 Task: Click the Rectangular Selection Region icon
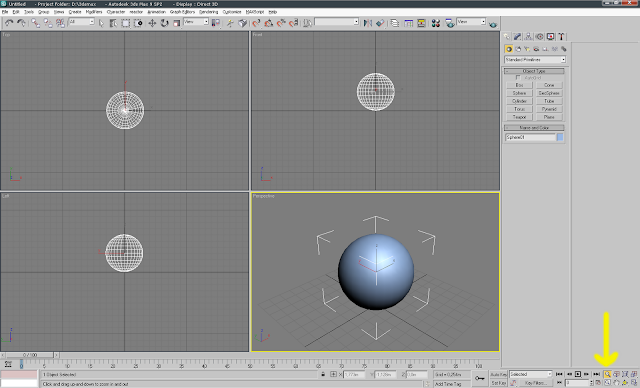[126, 23]
